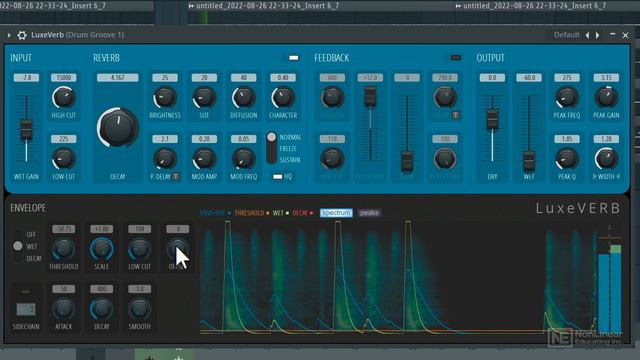Click the envelope Low Cut knob
The image size is (640, 360).
[x=140, y=249]
